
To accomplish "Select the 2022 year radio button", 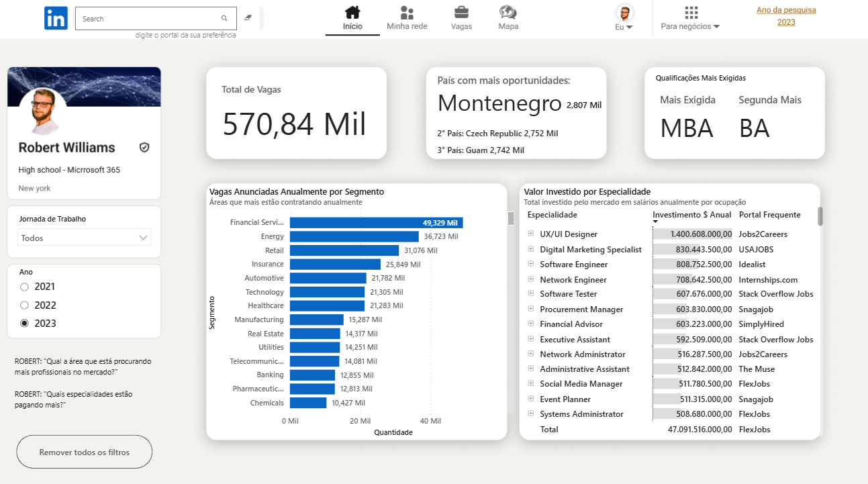I will 25,305.
